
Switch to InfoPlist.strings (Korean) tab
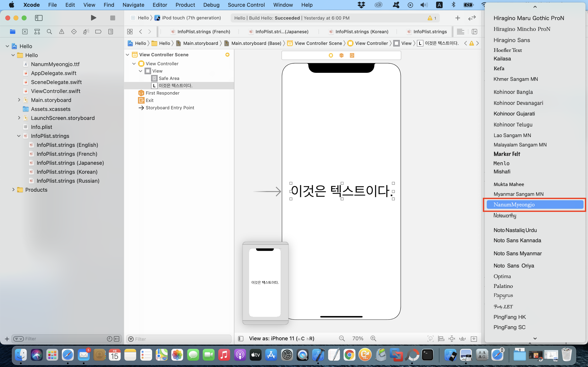tap(362, 32)
